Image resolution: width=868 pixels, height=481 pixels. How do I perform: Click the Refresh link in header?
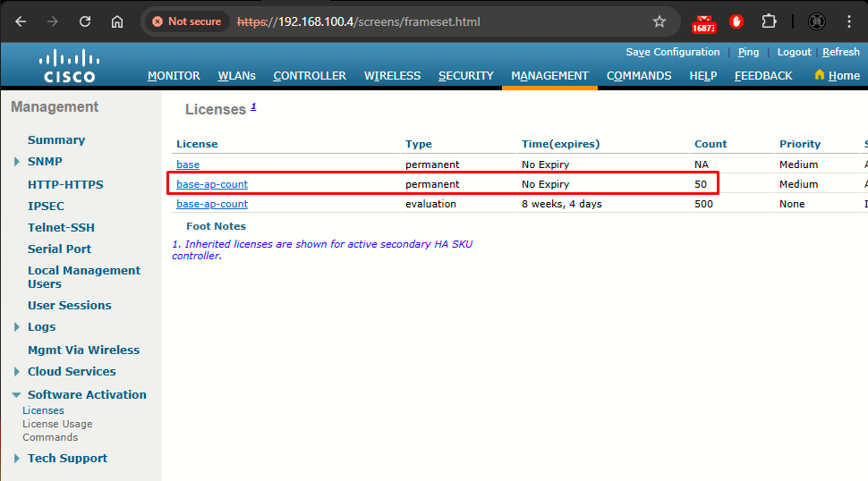tap(841, 52)
